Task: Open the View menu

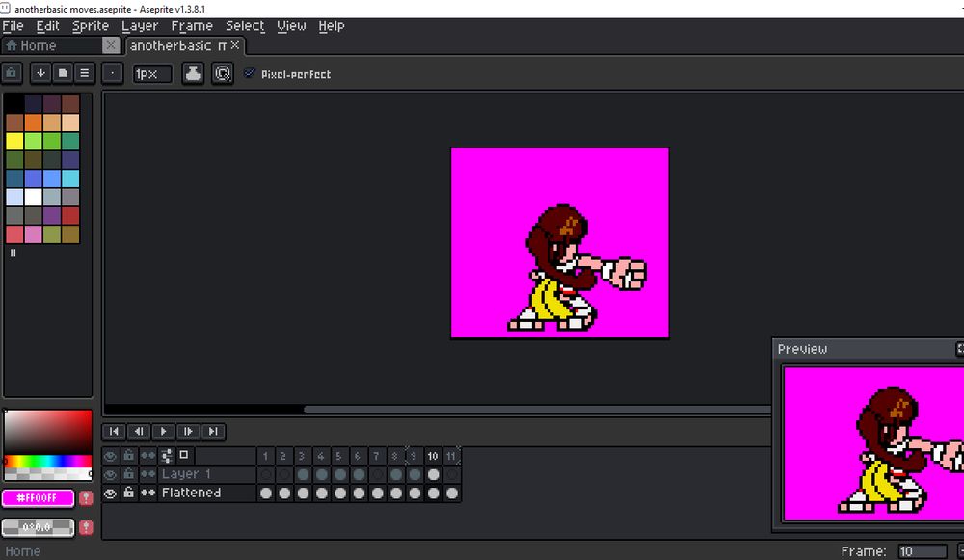Action: [291, 26]
